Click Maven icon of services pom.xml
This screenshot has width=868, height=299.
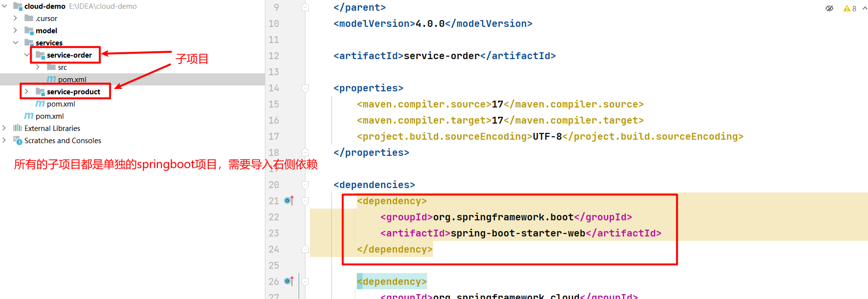pyautogui.click(x=40, y=104)
